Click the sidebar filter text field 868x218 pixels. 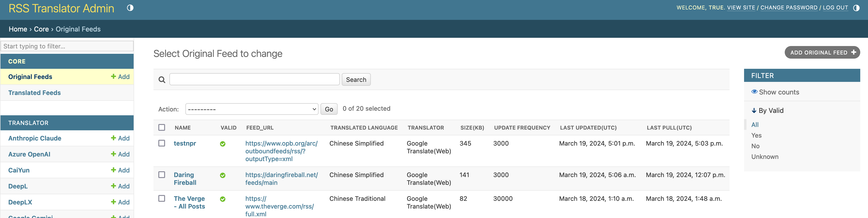point(67,46)
